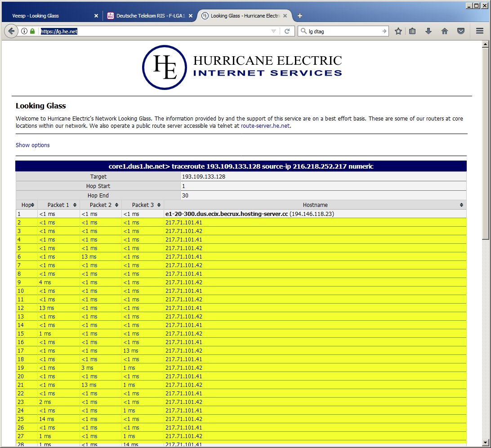Click hop 9 Packet 1 value 4 ms

pos(45,282)
